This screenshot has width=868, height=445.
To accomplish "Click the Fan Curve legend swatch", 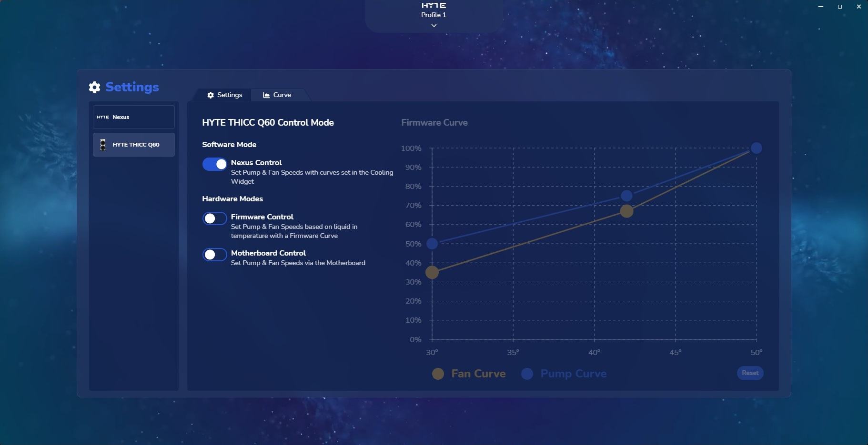I will 438,374.
